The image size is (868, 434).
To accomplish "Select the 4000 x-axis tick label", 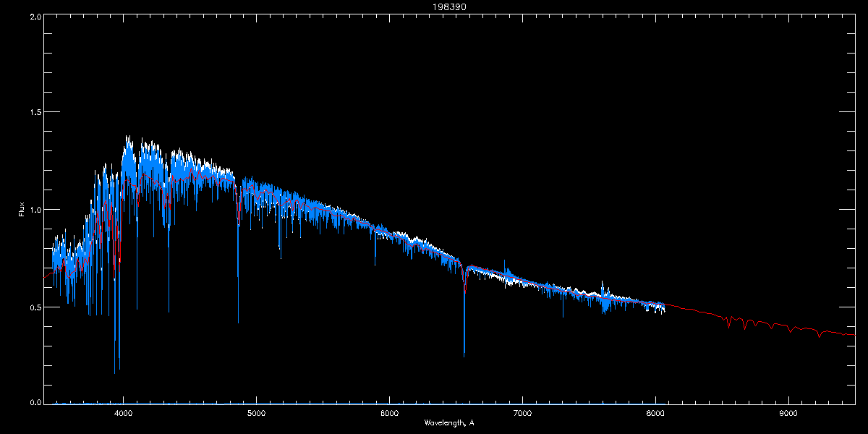I will pos(124,413).
